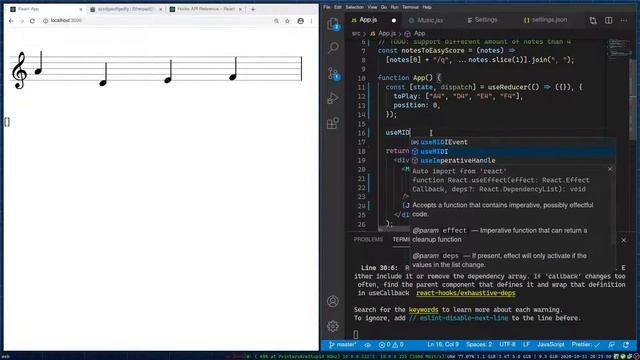Open a new browser tab
The height and width of the screenshot is (360, 640).
[x=253, y=9]
